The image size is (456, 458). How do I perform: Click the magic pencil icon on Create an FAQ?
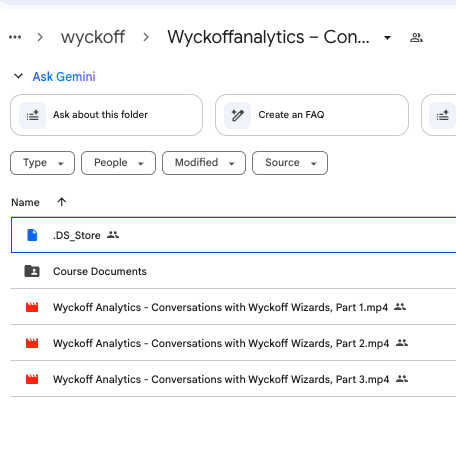pos(237,115)
